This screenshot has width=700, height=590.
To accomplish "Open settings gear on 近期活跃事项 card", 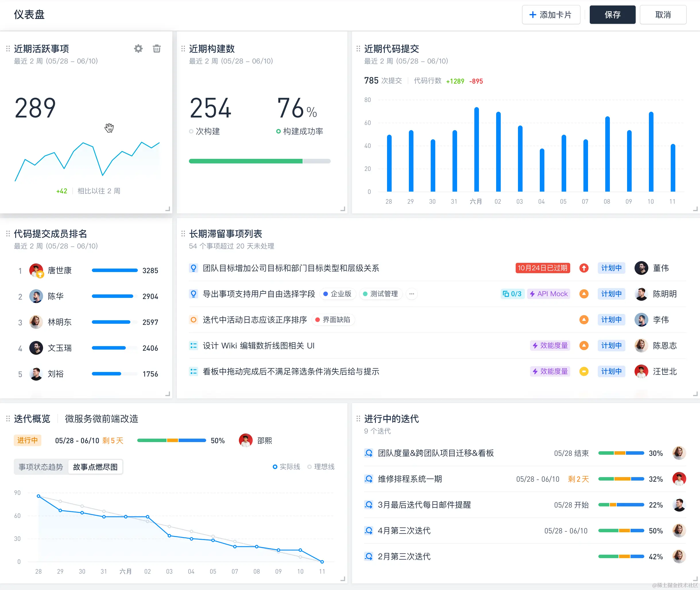I will (138, 49).
